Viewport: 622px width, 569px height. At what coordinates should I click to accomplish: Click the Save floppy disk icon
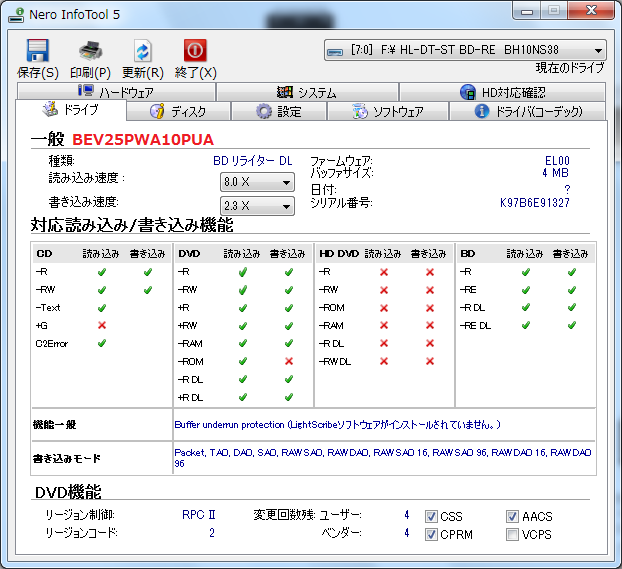point(37,51)
